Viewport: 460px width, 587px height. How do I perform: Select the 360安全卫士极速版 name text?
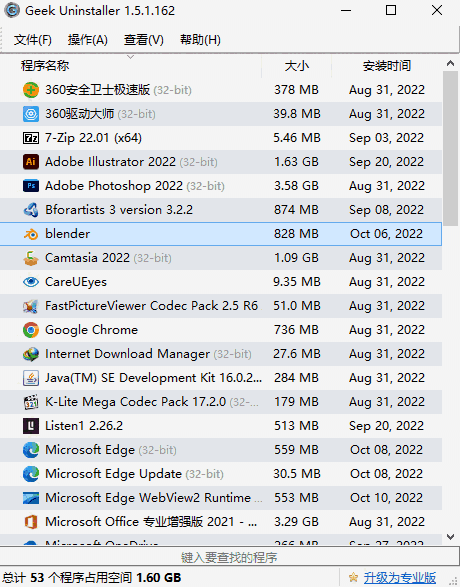[97, 90]
